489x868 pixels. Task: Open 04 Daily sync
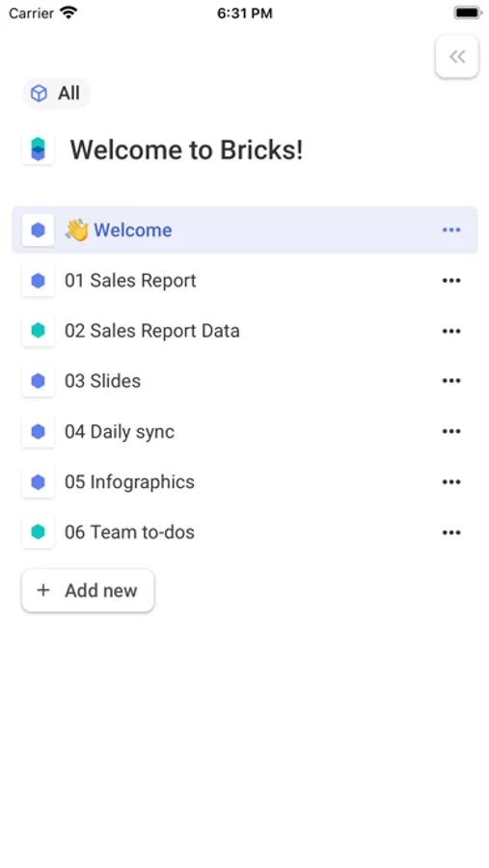tap(120, 432)
